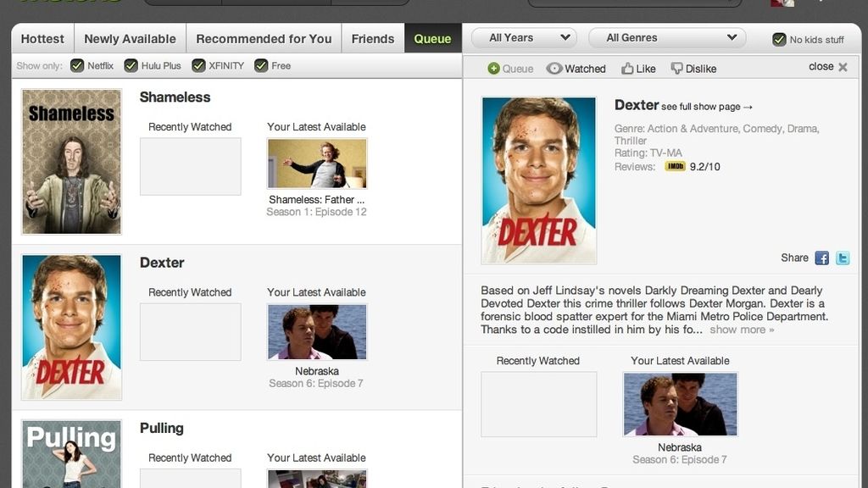Click the thumbs-down Dislike icon
868x488 pixels.
(x=676, y=69)
